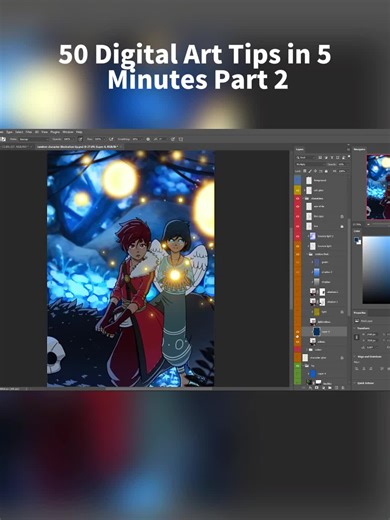Expand the Quick Actions section
Viewport: 390px width, 520px height.
tap(355, 383)
